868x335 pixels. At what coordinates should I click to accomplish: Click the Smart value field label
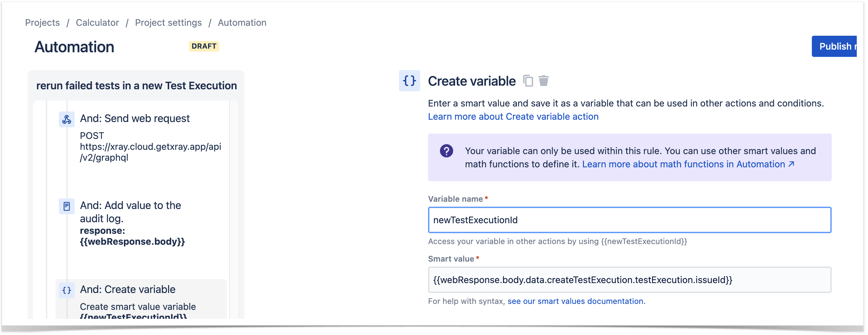(x=452, y=259)
